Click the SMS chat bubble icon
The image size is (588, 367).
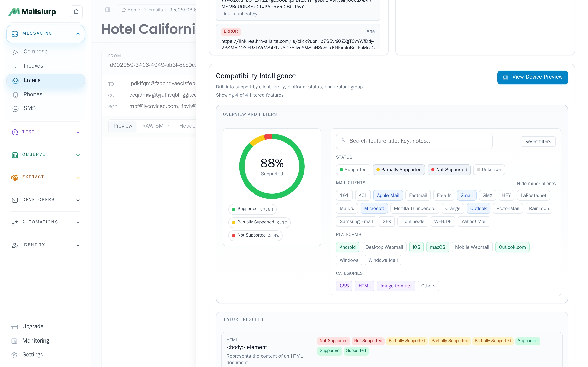coord(15,109)
